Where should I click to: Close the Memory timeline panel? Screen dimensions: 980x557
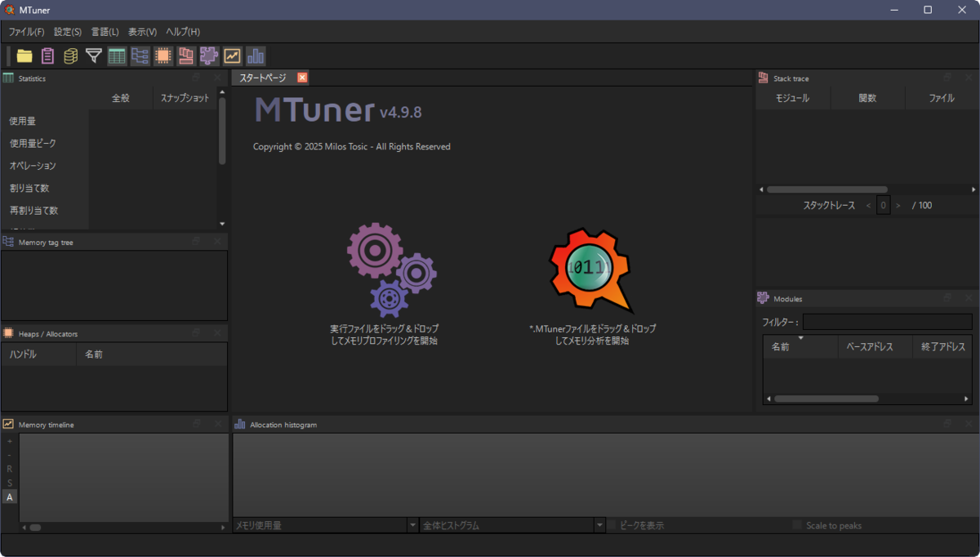point(217,424)
